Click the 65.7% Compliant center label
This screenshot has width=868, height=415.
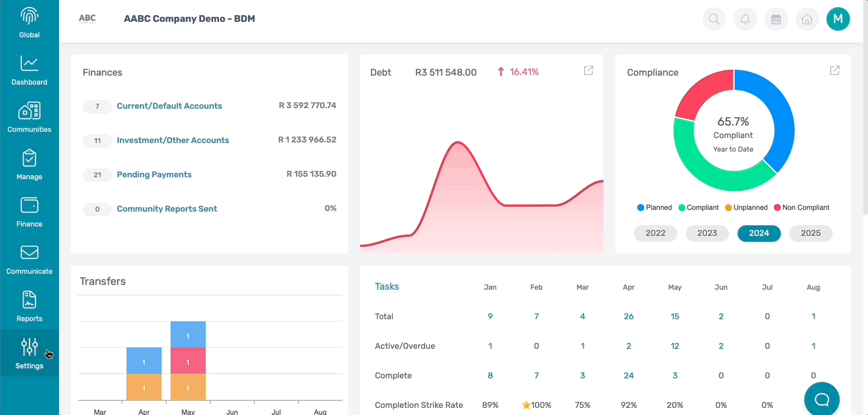pos(733,127)
